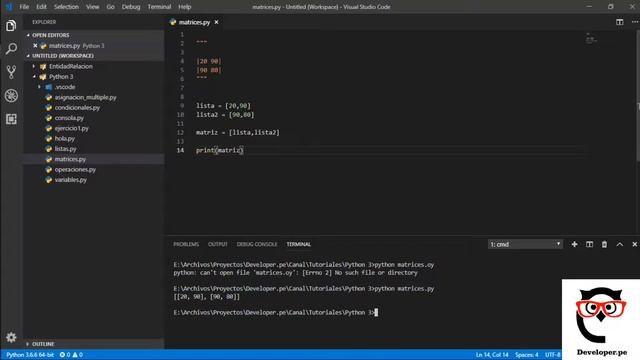Open editor More Actions ellipsis

(635, 22)
